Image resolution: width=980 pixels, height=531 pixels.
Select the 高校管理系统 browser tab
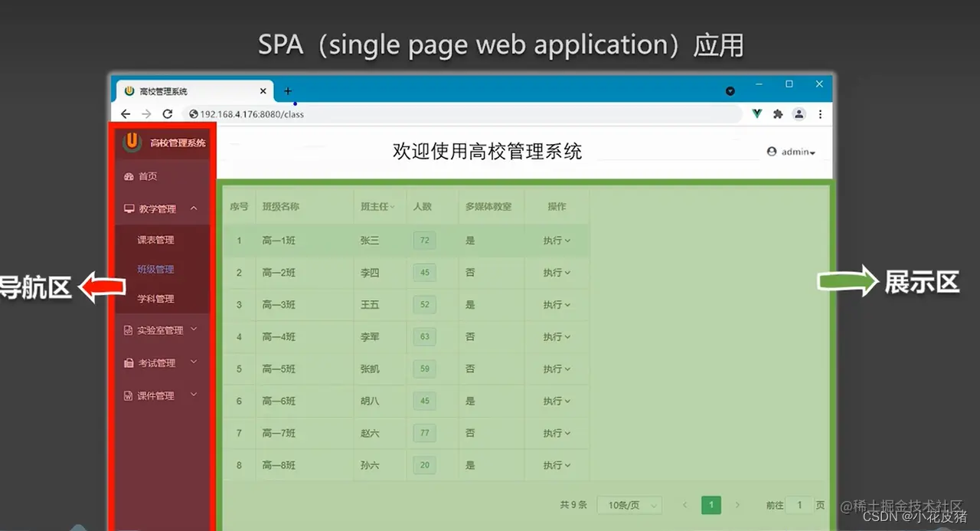(194, 91)
